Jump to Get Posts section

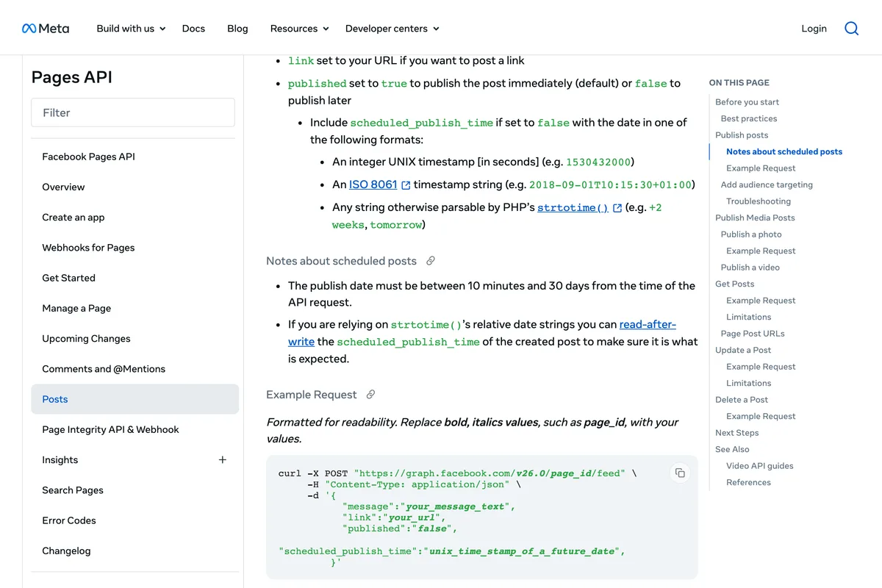click(x=734, y=284)
